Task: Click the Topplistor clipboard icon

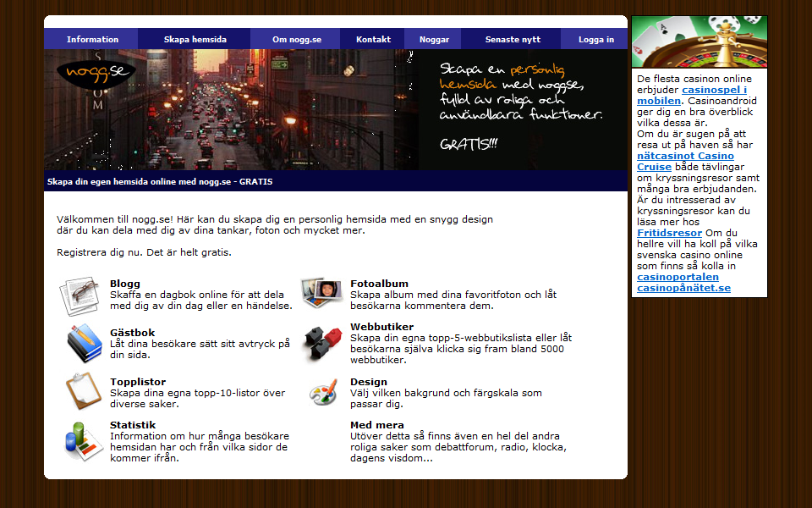Action: pyautogui.click(x=83, y=391)
